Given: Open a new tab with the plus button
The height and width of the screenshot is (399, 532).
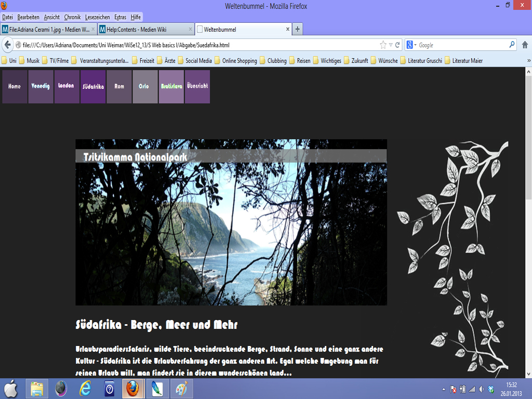Looking at the screenshot, I should (x=298, y=29).
